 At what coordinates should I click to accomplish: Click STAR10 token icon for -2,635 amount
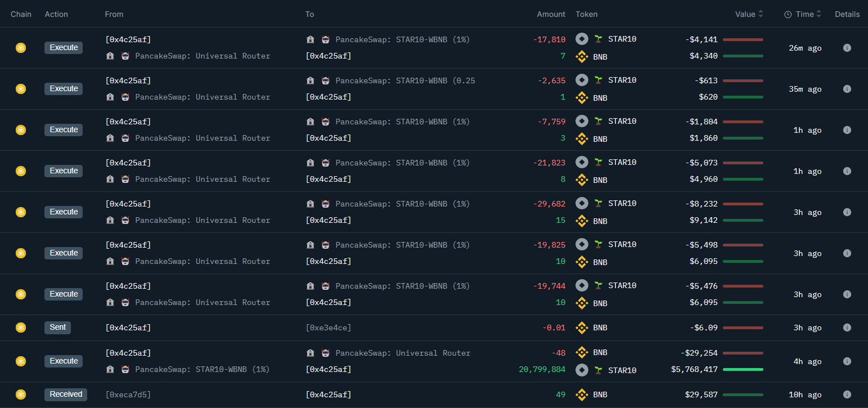click(x=582, y=80)
